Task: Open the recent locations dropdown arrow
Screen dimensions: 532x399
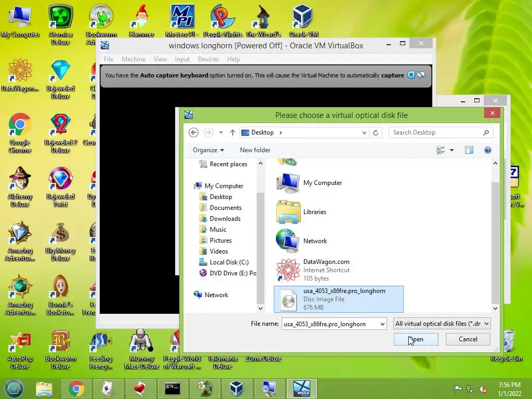Action: (x=221, y=132)
